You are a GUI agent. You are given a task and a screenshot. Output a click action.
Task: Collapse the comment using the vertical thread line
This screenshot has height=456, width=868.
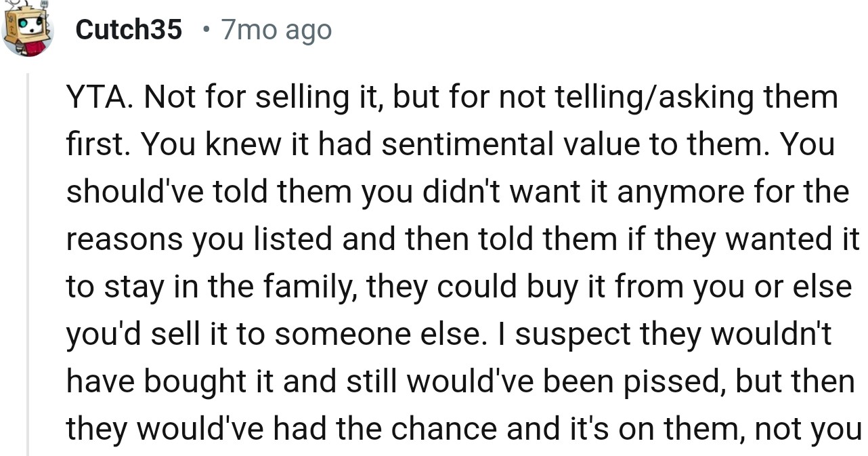click(28, 264)
